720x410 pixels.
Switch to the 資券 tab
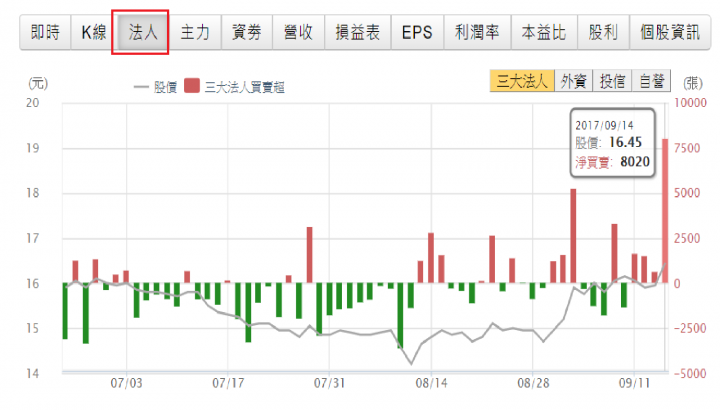[247, 32]
